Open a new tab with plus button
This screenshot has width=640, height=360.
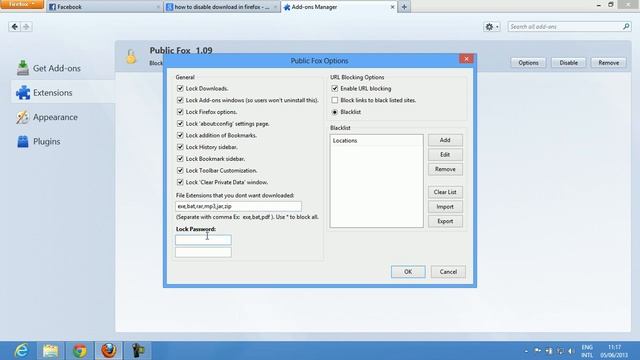[404, 7]
